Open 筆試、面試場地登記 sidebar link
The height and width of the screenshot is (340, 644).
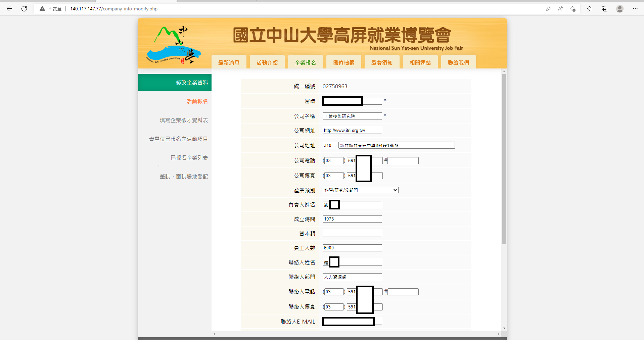click(184, 177)
